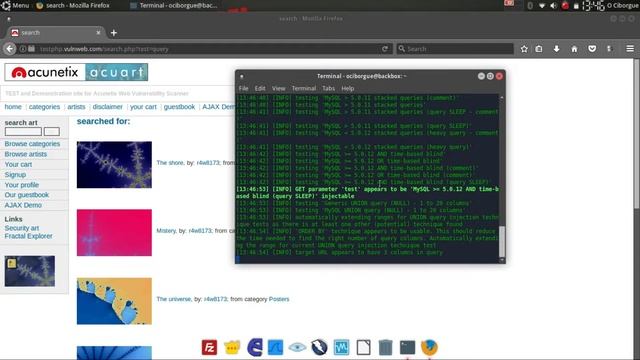Open the Terminal View menu
The width and height of the screenshot is (640, 360).
click(278, 89)
